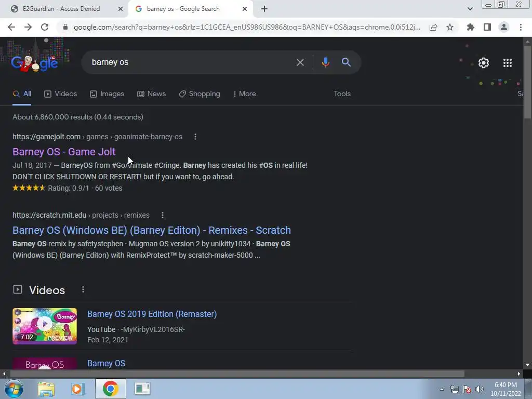The image size is (532, 399).
Task: Switch to Images results tab
Action: [107, 94]
